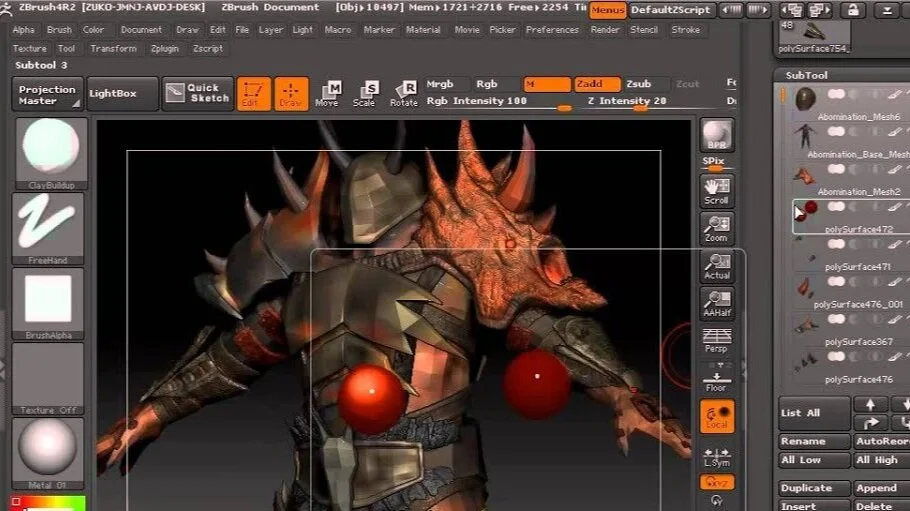
Task: Duplicate the selected subtool
Action: tap(814, 488)
